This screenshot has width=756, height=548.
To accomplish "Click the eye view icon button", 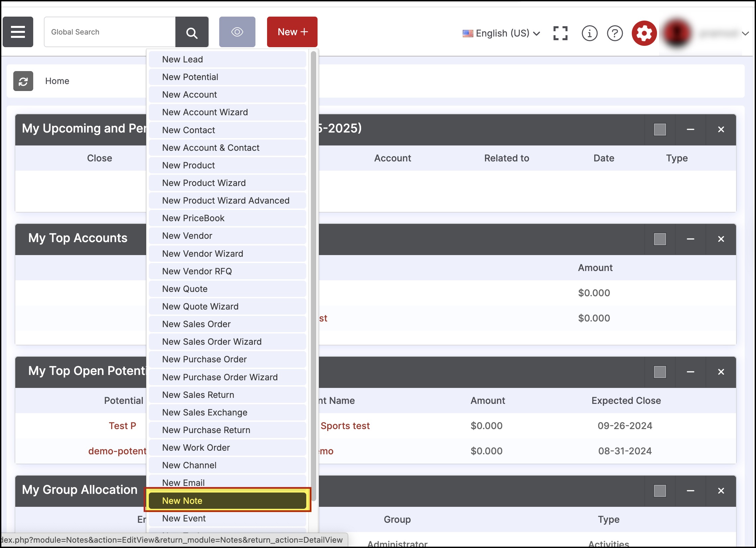I will click(x=237, y=32).
